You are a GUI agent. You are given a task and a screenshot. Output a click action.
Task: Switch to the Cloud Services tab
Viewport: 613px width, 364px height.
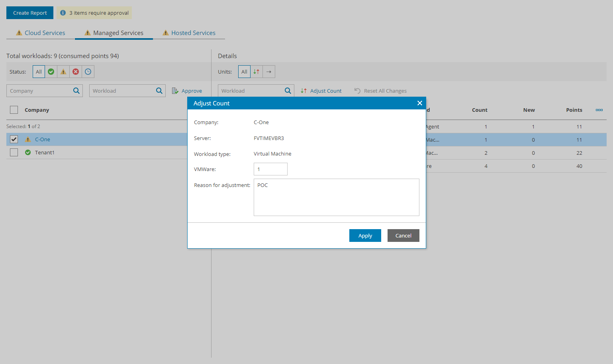click(40, 33)
